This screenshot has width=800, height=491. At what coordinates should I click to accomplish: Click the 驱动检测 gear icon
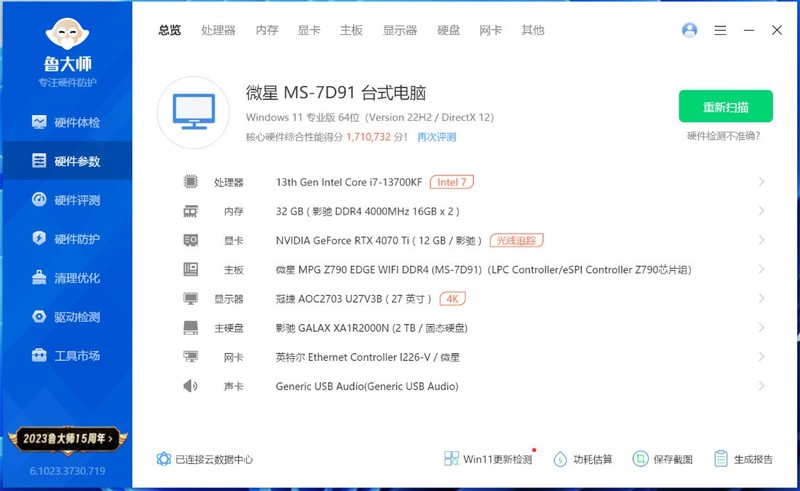(39, 316)
